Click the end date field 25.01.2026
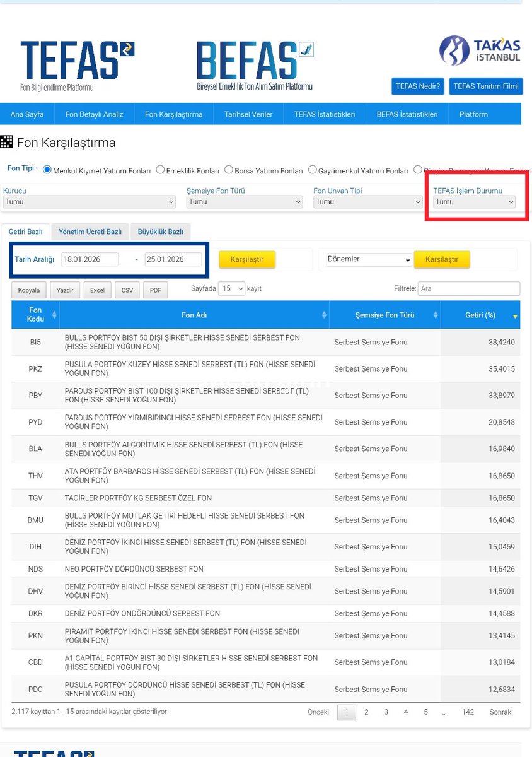This screenshot has height=757, width=532. pyautogui.click(x=173, y=259)
